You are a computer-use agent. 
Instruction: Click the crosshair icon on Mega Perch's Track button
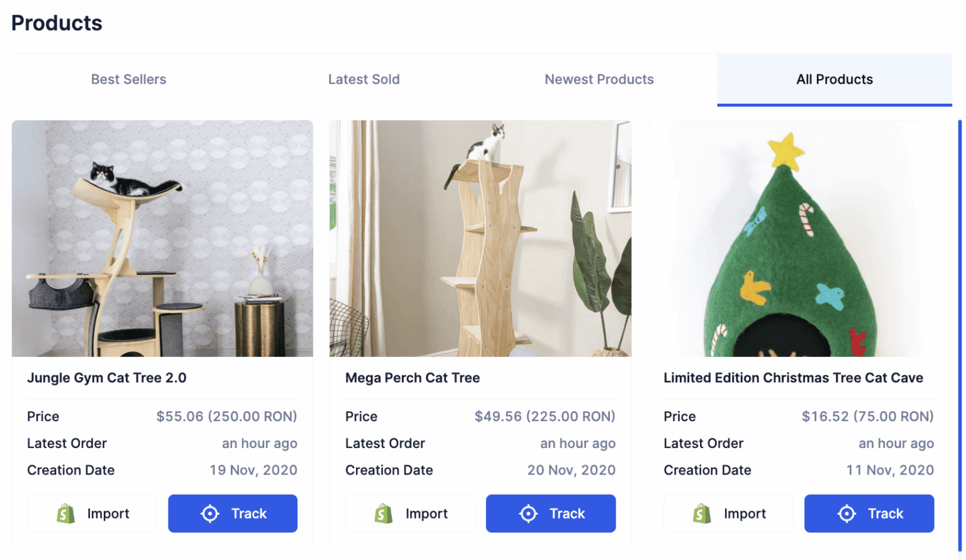tap(528, 513)
